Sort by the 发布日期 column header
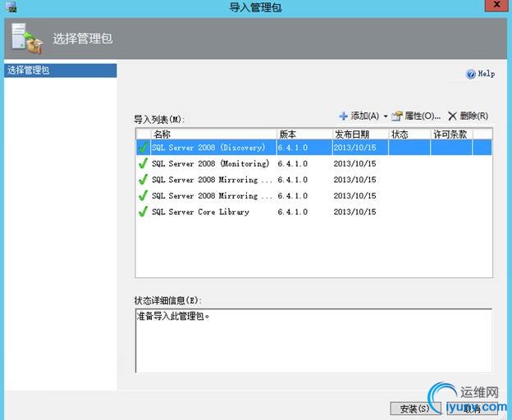This screenshot has height=420, width=512. point(360,135)
